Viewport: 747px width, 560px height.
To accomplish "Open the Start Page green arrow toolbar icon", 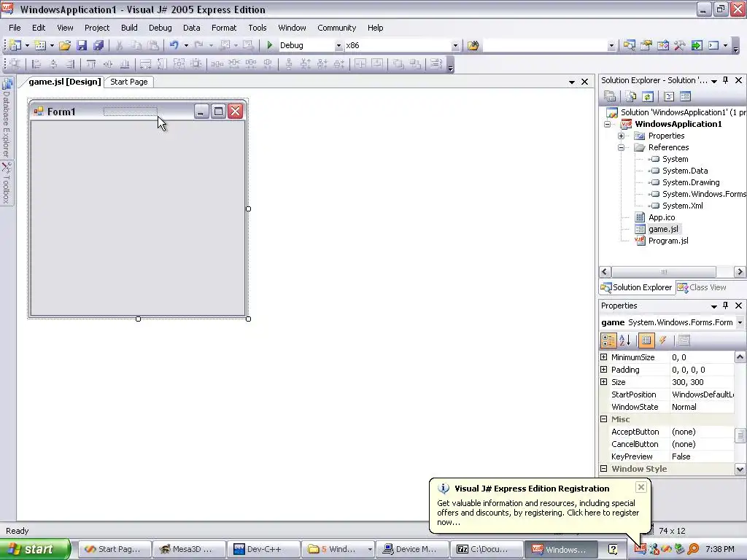I will [697, 45].
